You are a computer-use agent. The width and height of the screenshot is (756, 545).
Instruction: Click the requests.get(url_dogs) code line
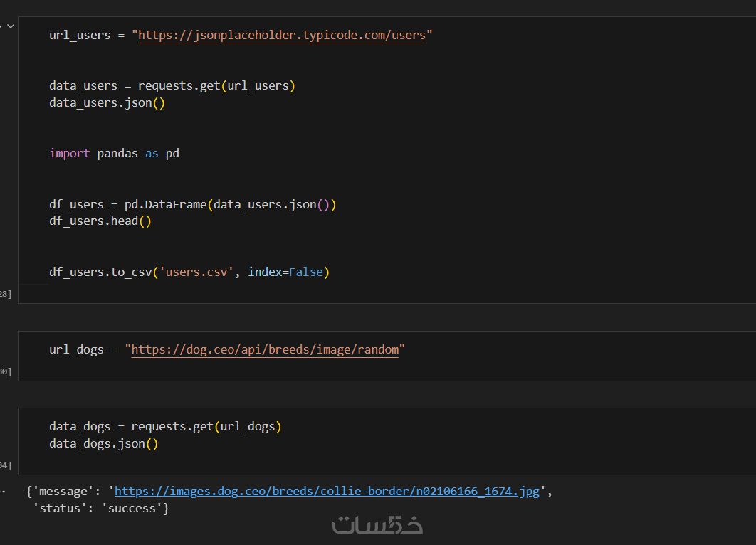pos(165,426)
